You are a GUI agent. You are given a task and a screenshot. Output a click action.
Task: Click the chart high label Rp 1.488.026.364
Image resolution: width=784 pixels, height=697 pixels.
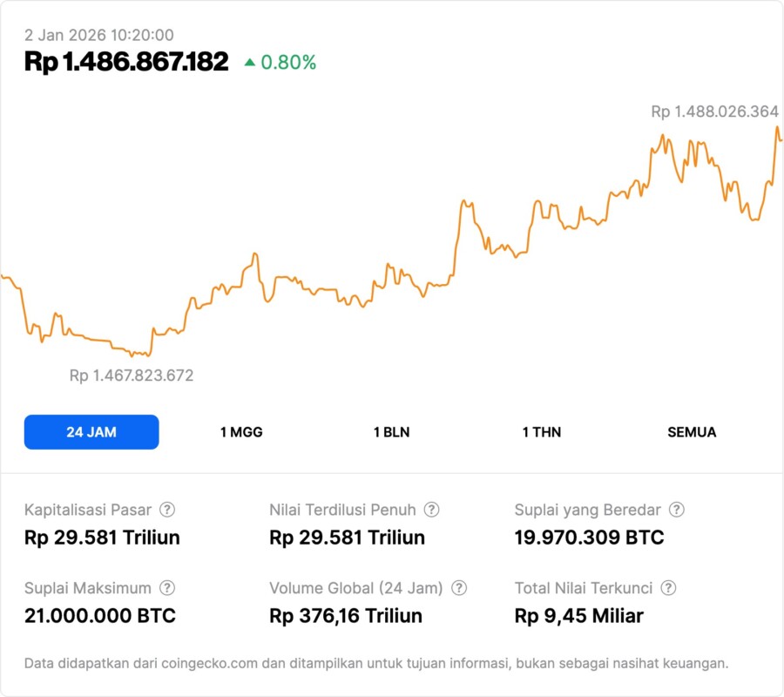pyautogui.click(x=714, y=112)
